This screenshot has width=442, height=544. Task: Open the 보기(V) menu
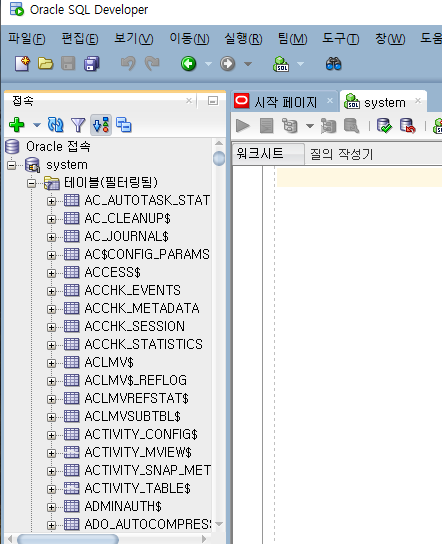tap(134, 38)
